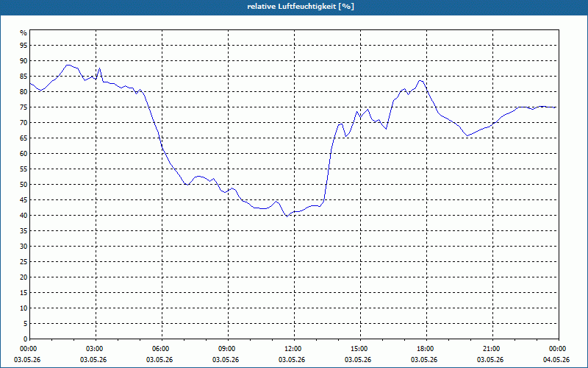Select the 15 y-axis tick value
Viewport: 588px width, 368px height.
24,292
